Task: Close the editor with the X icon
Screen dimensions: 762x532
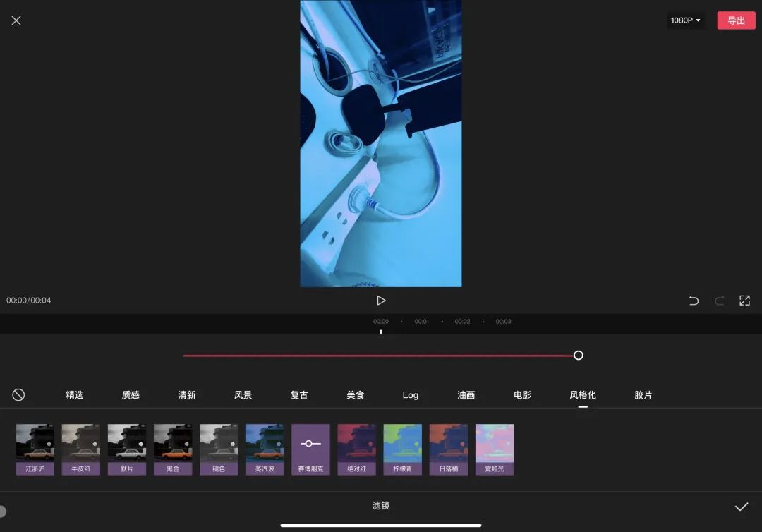Action: 16,20
